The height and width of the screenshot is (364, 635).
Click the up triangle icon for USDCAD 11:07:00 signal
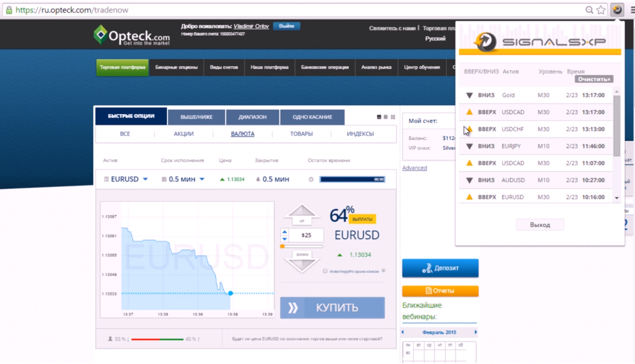click(469, 163)
